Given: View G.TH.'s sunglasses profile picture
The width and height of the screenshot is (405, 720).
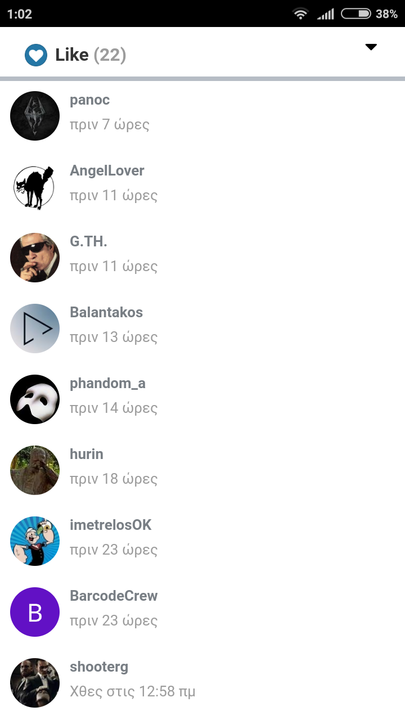Looking at the screenshot, I should (x=35, y=258).
